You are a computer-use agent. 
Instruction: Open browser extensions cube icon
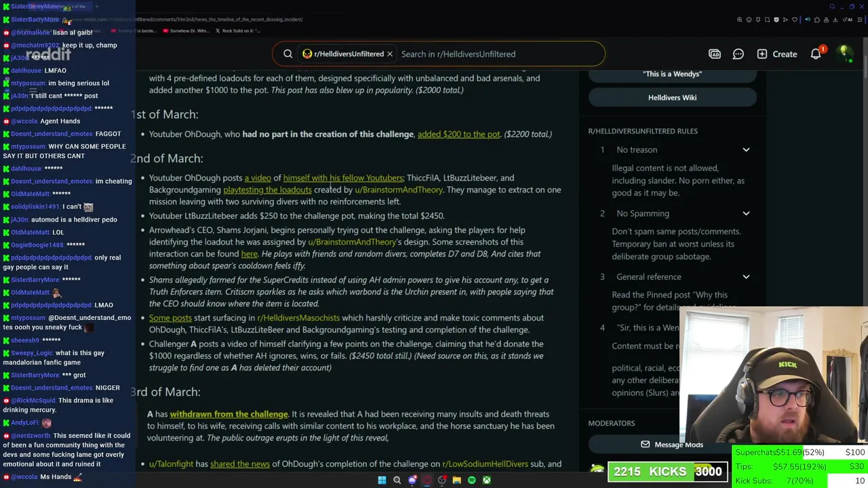pos(817,20)
